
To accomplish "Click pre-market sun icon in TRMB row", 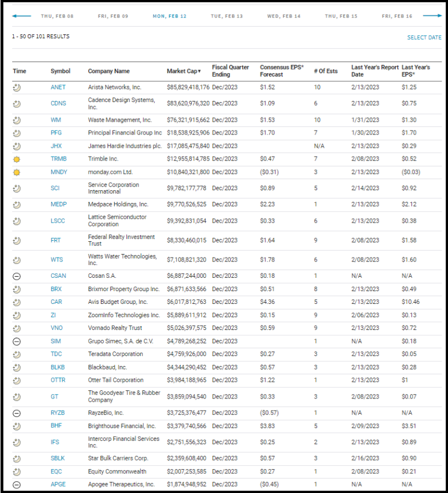I will tap(17, 159).
